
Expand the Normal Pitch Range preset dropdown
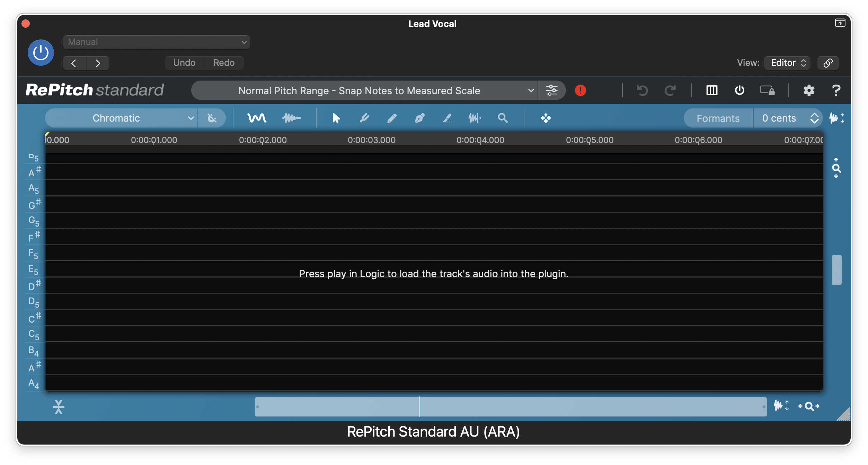(364, 90)
